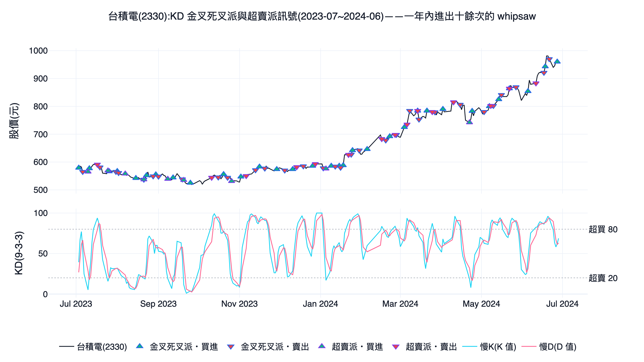Image resolution: width=644 pixels, height=362 pixels.
Task: Click the final buy marker before Jul 2024
Action: click(557, 61)
